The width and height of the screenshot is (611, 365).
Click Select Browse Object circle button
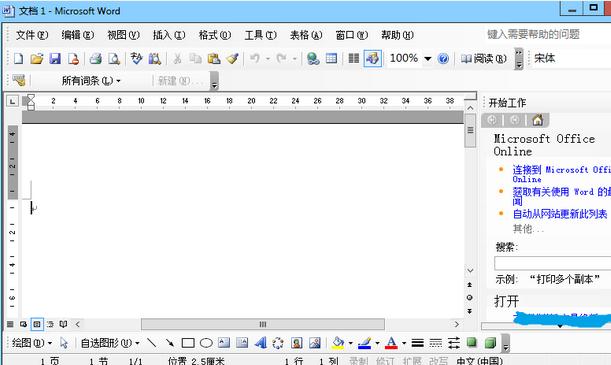point(470,298)
